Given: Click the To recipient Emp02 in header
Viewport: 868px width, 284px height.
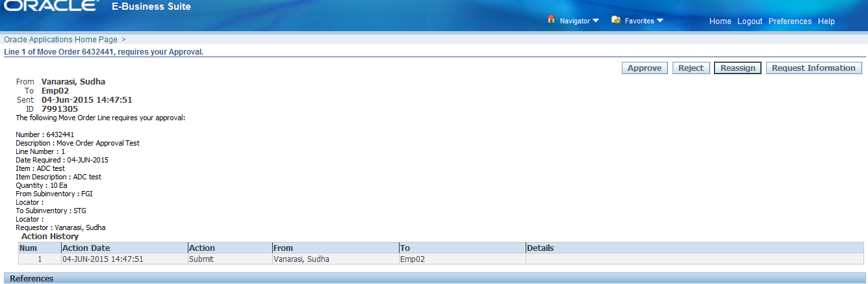Looking at the screenshot, I should click(55, 91).
